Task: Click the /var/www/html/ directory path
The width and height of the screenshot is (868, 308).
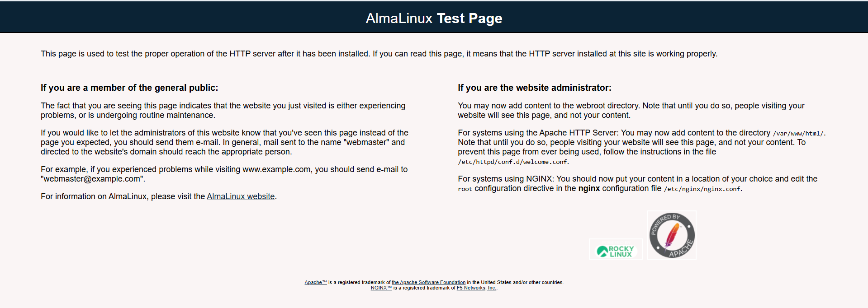Action: pos(798,133)
